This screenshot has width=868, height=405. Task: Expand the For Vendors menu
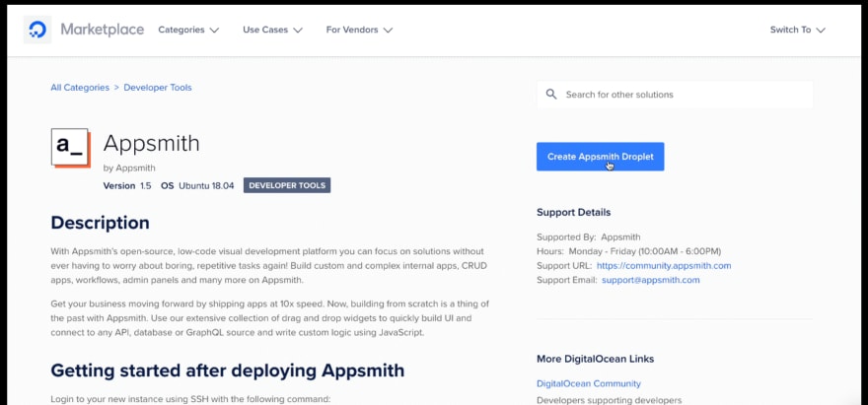click(x=359, y=30)
